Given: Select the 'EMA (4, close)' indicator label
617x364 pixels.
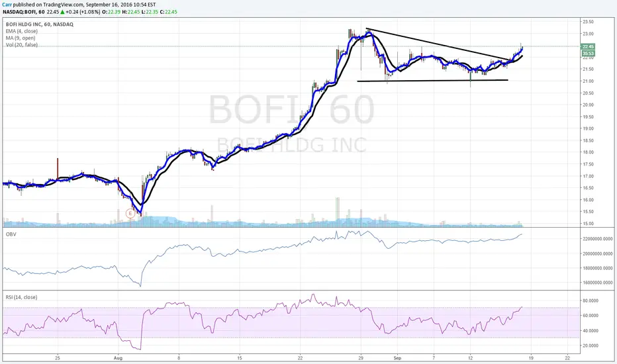Looking at the screenshot, I should tap(22, 31).
